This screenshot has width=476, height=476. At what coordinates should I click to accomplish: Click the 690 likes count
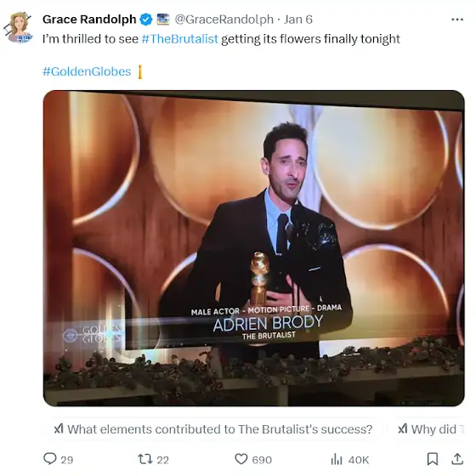[x=262, y=460]
